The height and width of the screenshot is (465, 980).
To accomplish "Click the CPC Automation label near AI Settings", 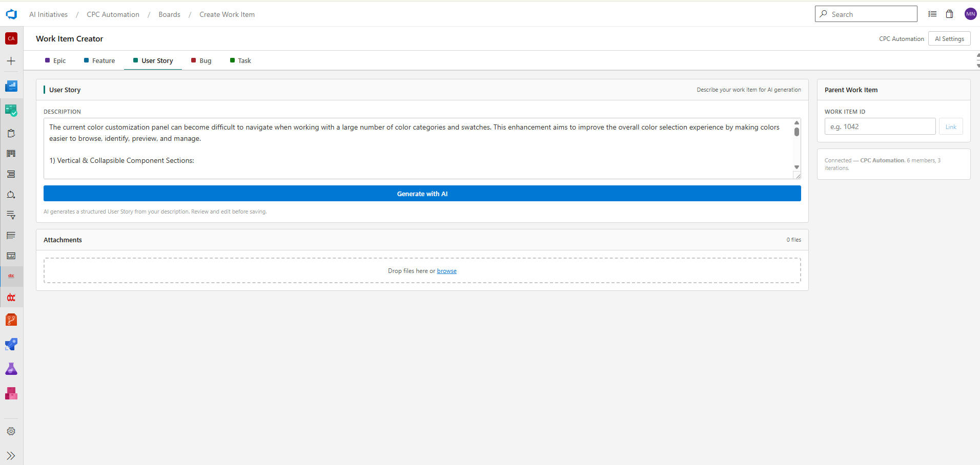I will point(901,39).
